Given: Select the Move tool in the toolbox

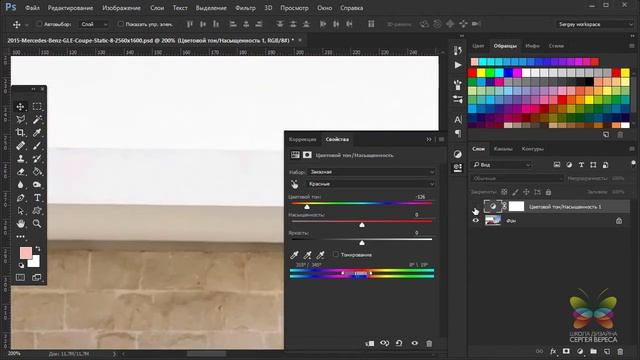Looking at the screenshot, I should (x=20, y=107).
